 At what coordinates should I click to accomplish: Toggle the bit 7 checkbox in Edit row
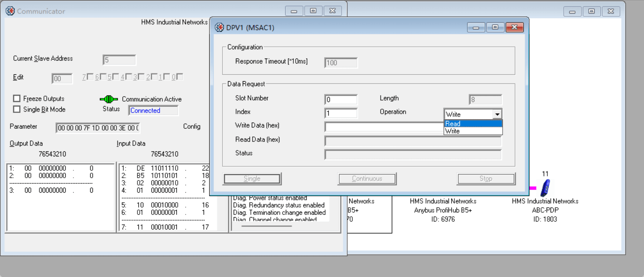coord(90,77)
